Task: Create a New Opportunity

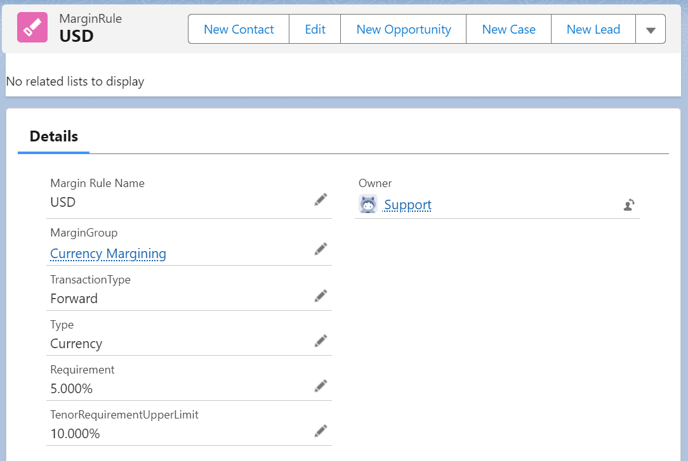Action: click(x=403, y=30)
